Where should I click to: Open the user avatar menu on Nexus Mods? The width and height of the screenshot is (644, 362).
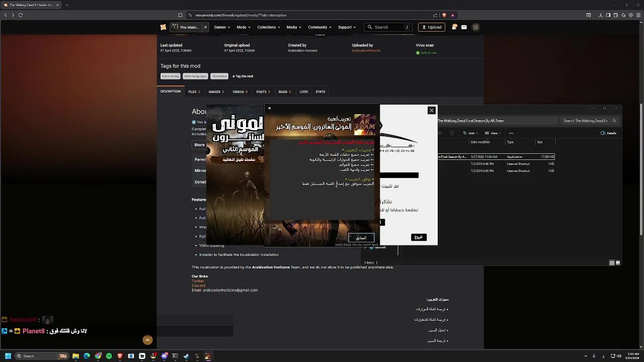[475, 27]
